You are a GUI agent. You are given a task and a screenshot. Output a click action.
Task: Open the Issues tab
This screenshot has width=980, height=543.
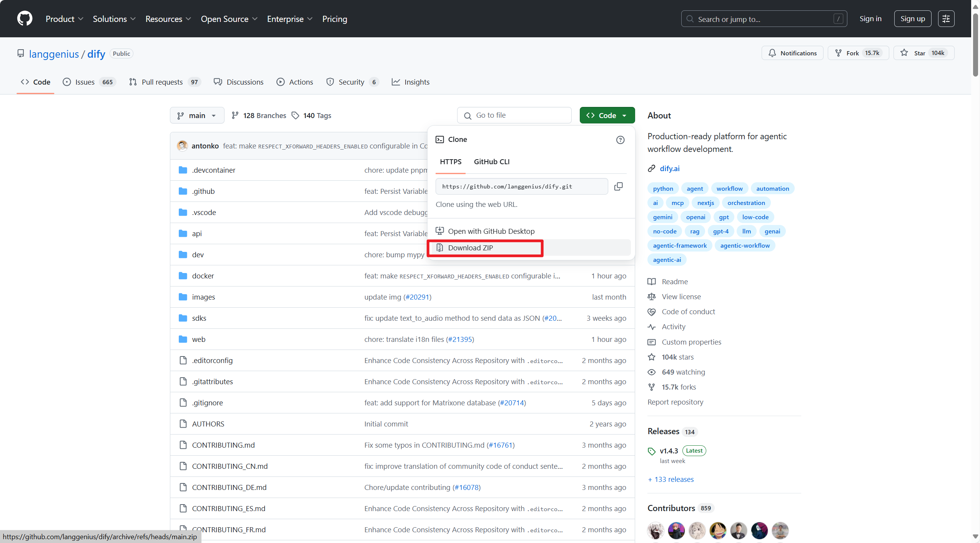tap(89, 82)
